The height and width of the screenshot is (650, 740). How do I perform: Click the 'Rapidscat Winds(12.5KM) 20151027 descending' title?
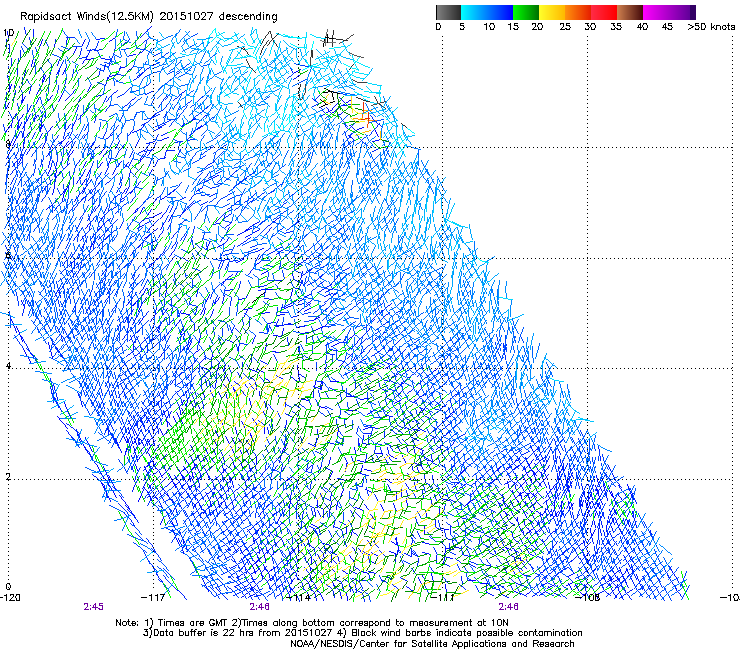[x=149, y=17]
